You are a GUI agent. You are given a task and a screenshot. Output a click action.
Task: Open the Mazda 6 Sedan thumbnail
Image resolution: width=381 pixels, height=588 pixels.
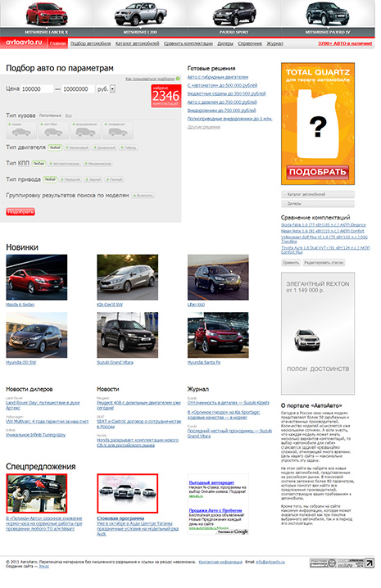pos(37,277)
